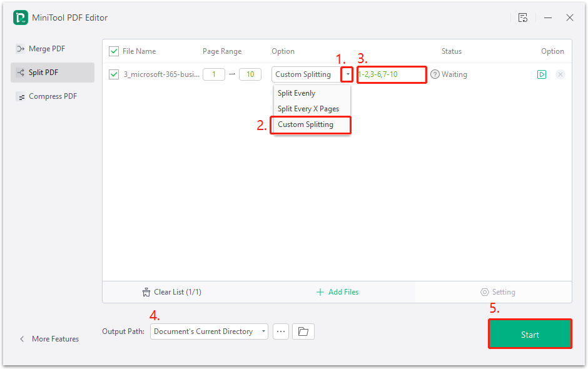This screenshot has height=369, width=588.
Task: Minimize the MiniTool PDF Editor window
Action: [x=548, y=18]
